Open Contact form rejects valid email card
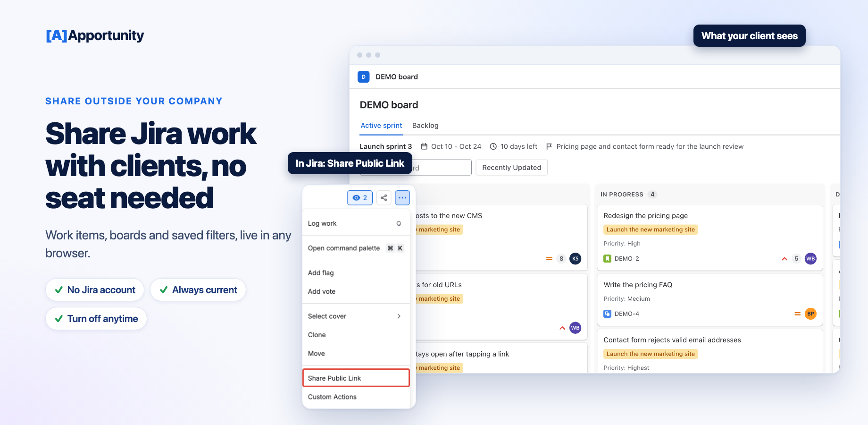 (x=710, y=351)
